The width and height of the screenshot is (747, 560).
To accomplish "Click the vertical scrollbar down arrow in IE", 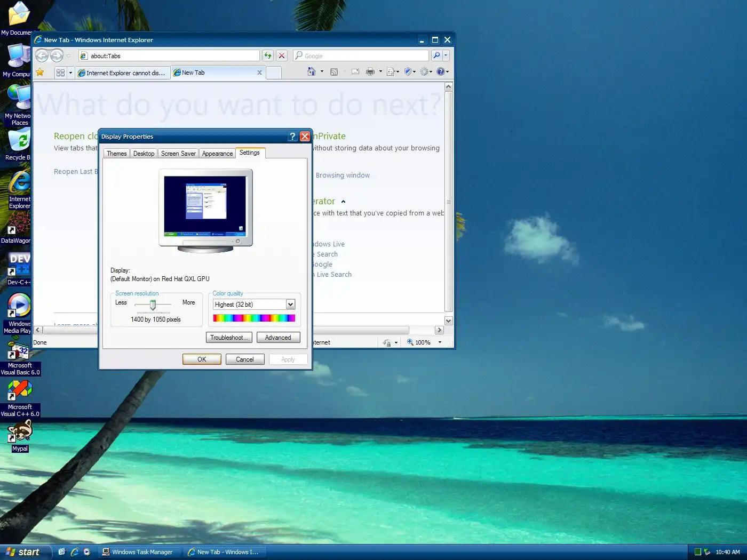I will click(449, 321).
